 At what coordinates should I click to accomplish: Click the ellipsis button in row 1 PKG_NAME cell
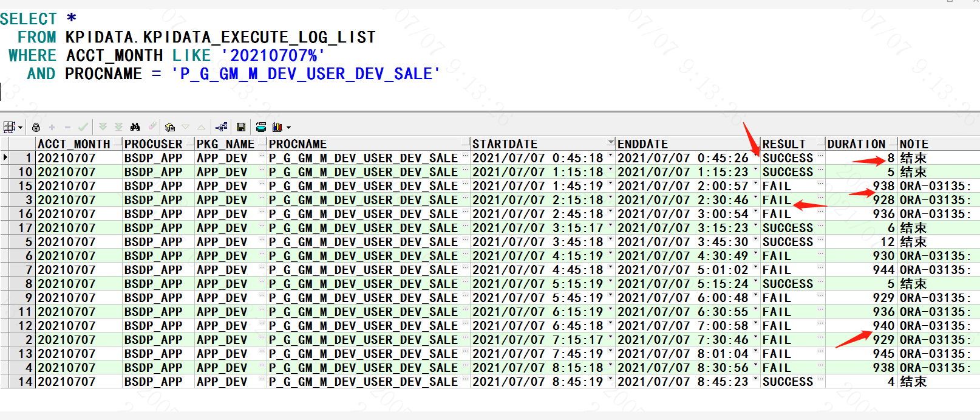click(262, 156)
